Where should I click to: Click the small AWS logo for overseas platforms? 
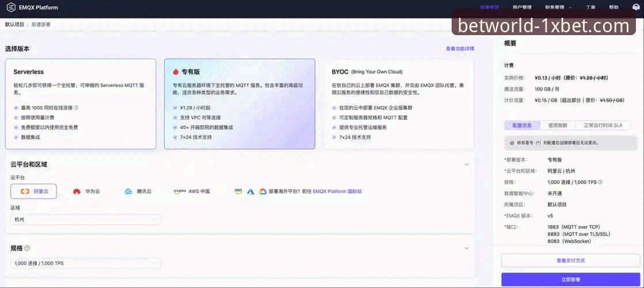tap(238, 191)
